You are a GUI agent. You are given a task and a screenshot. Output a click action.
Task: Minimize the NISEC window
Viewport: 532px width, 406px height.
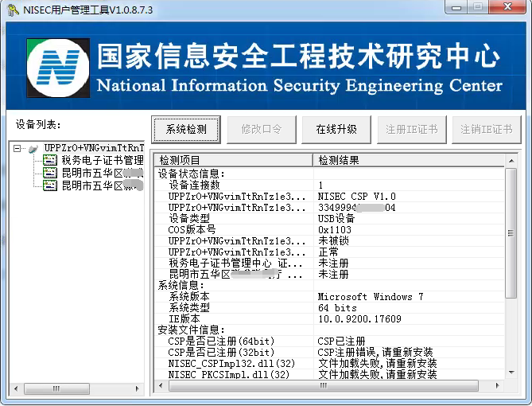coord(456,7)
